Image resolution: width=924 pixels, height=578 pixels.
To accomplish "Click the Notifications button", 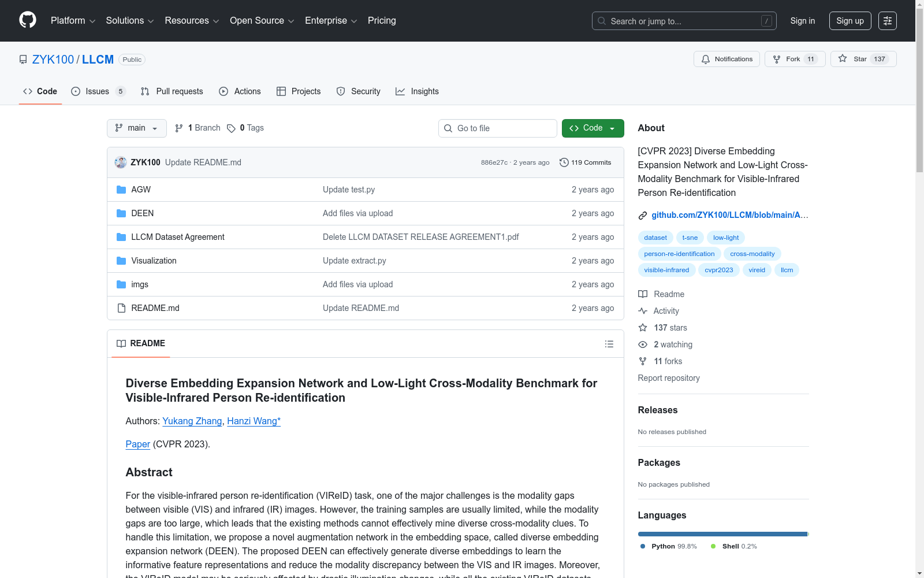I will (x=726, y=59).
